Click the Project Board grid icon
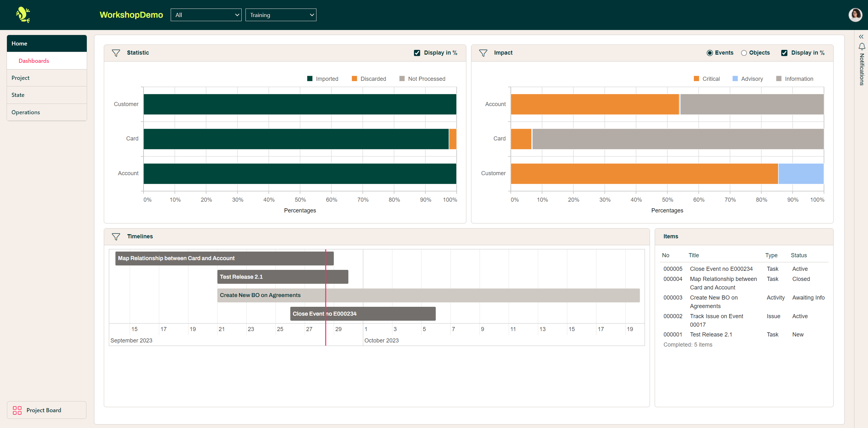Screen dimensions: 868x428 coord(17,410)
